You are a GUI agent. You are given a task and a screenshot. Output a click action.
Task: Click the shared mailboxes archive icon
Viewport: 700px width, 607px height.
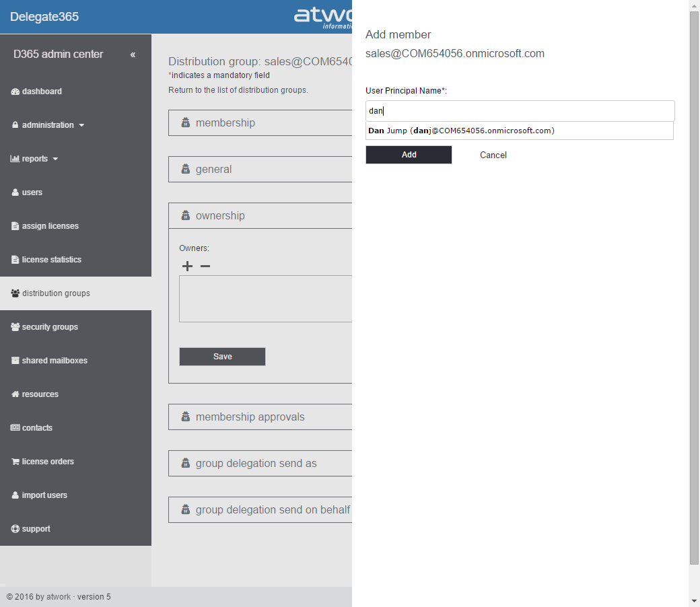(15, 361)
